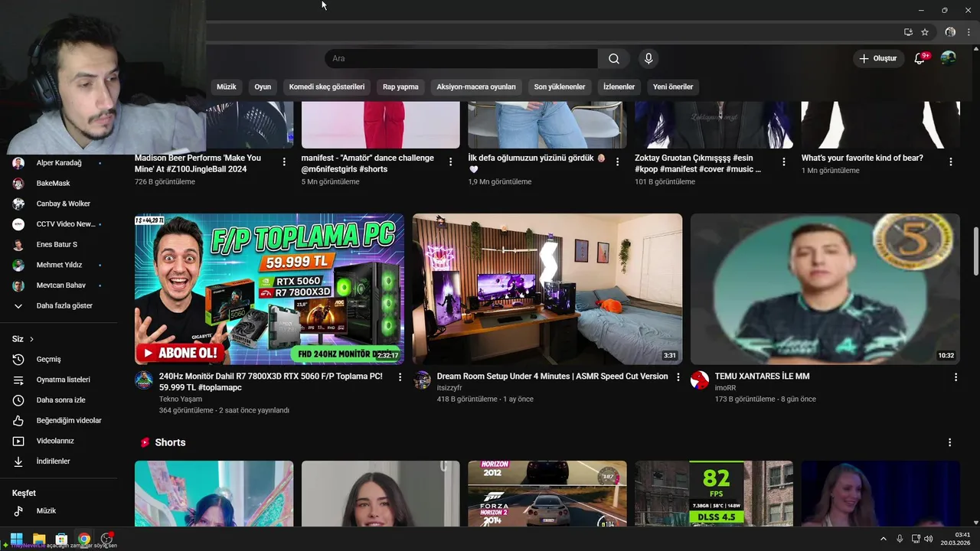Viewport: 980px width, 551px height.
Task: Select Aksiyon-macera oyunları chip
Action: click(x=476, y=87)
